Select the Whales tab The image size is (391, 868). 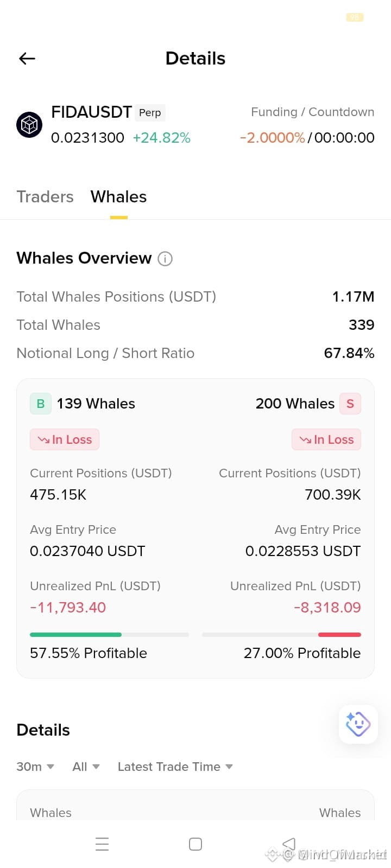click(x=119, y=196)
